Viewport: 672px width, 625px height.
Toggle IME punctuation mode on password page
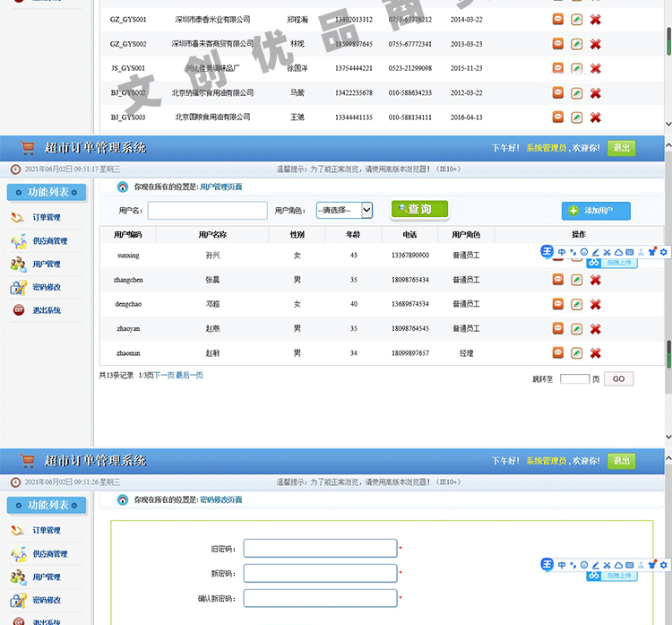573,566
